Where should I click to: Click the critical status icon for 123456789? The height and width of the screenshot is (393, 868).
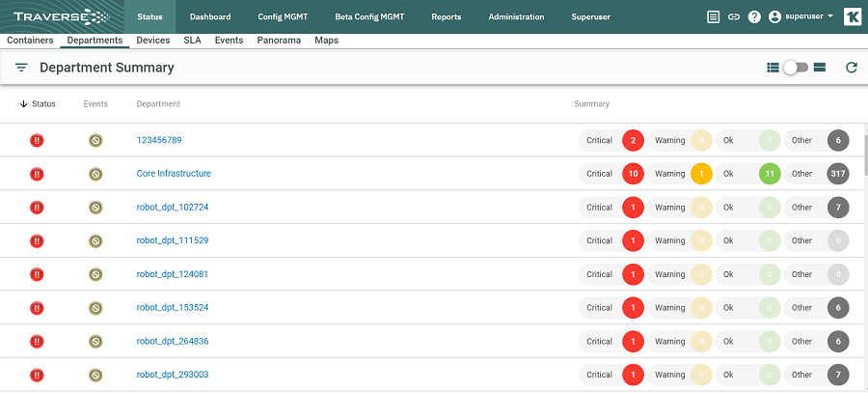tap(37, 140)
